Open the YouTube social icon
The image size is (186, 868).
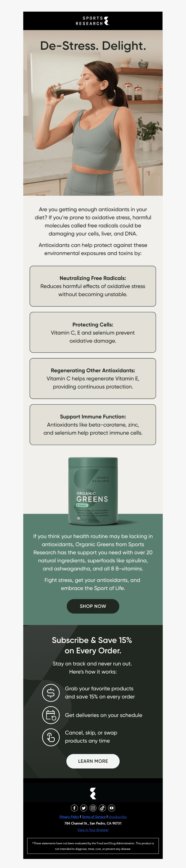112,808
